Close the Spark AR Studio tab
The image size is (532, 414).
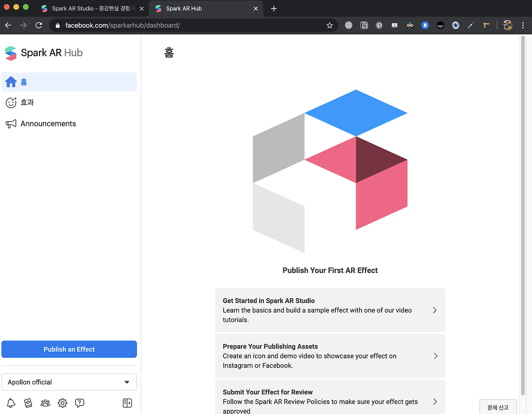(x=142, y=9)
